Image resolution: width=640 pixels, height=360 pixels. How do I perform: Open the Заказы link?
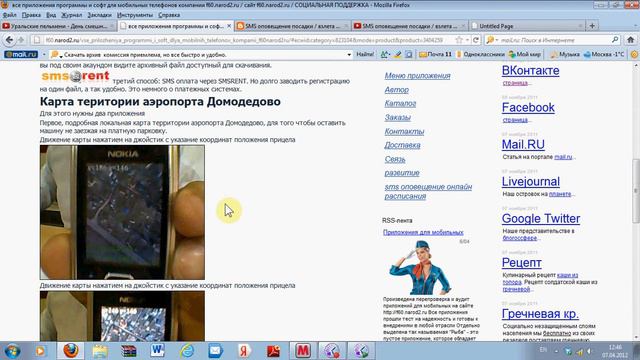pos(398,117)
